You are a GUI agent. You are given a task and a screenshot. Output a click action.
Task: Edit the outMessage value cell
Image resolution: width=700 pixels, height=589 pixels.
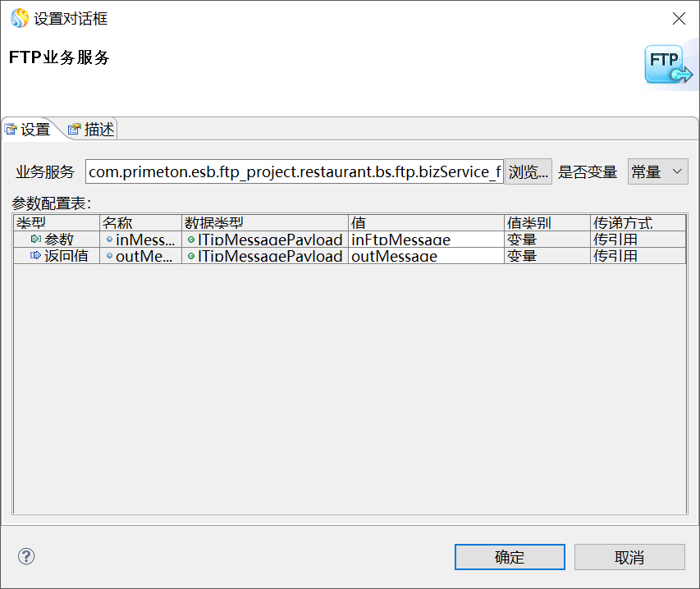425,256
